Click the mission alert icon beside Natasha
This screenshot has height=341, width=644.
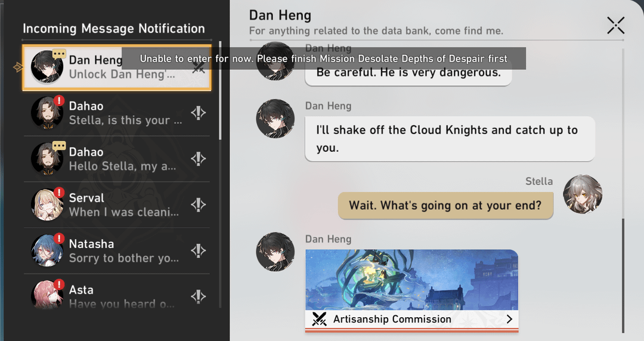199,250
